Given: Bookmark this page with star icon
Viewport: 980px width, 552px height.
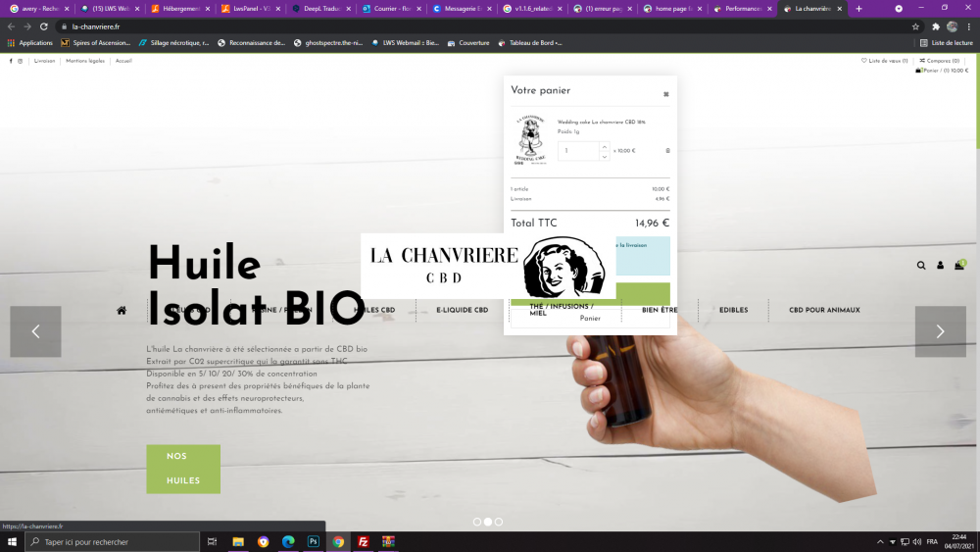Looking at the screenshot, I should pyautogui.click(x=915, y=26).
